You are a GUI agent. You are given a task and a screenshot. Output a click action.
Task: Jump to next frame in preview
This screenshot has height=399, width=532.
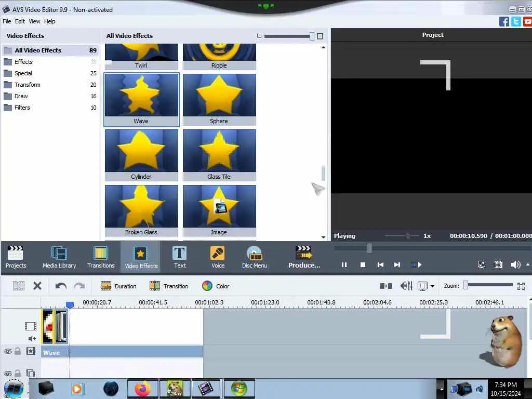coord(397,264)
